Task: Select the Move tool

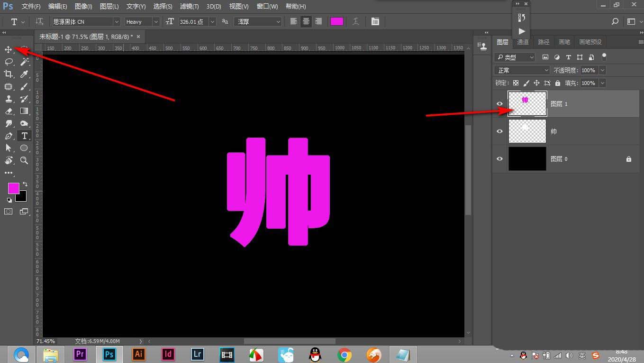Action: coord(9,49)
